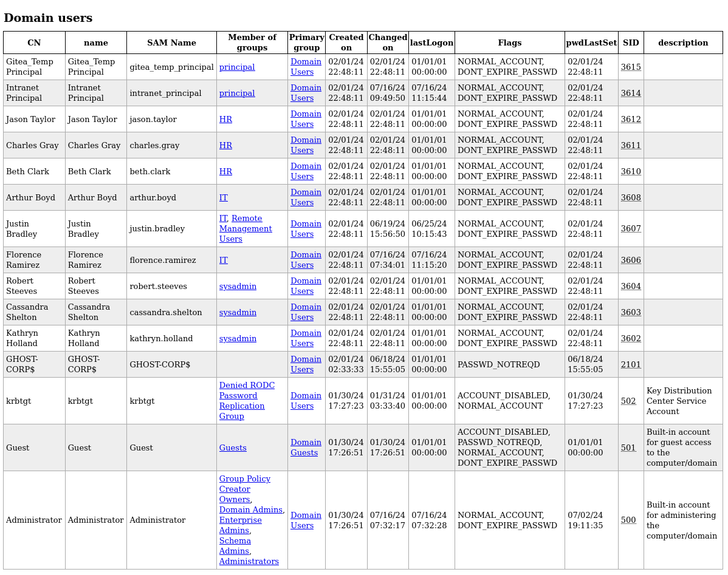Click the SAM Name column header
This screenshot has width=728, height=575.
point(171,43)
